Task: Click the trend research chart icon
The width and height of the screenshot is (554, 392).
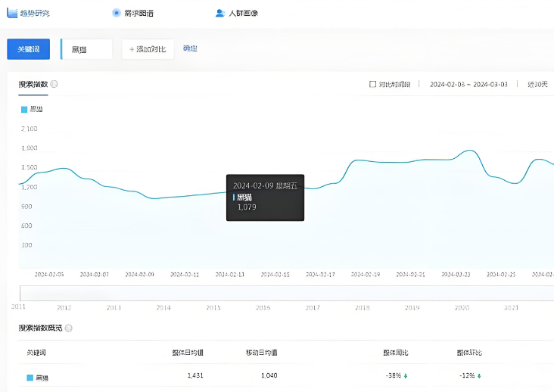Action: 12,13
